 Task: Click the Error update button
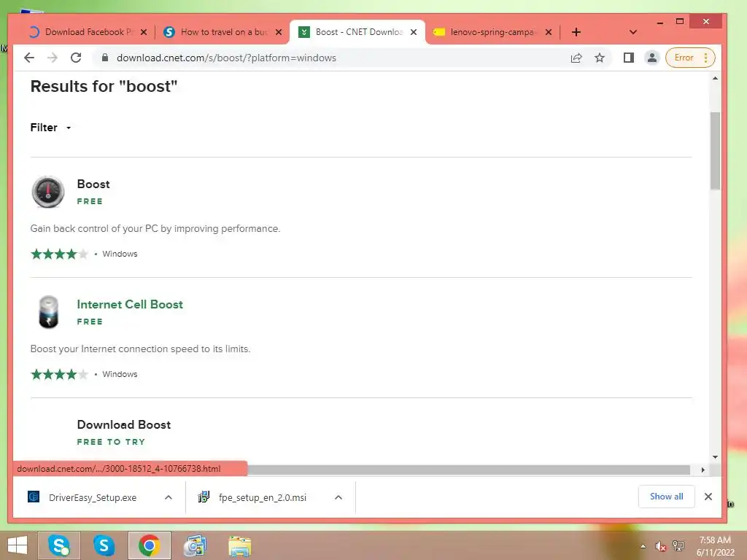click(x=690, y=58)
